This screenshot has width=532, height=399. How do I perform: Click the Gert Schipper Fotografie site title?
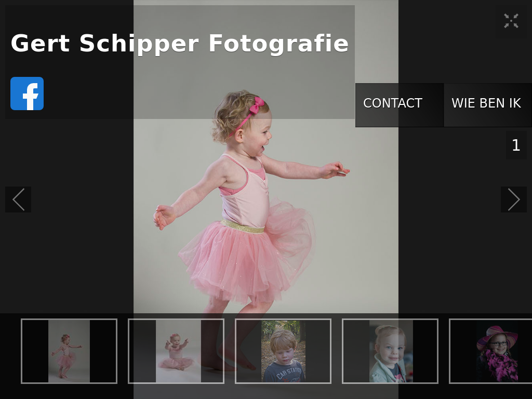click(x=179, y=44)
